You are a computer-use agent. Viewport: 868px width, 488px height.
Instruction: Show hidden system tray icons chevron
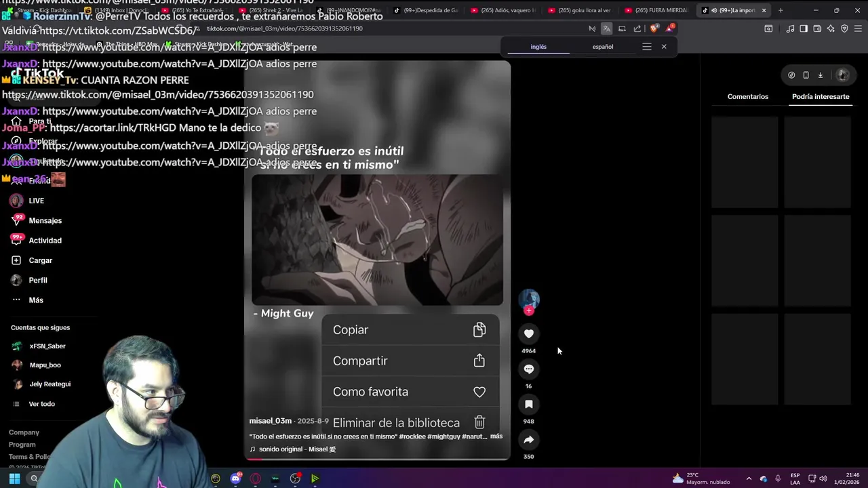[x=749, y=479]
